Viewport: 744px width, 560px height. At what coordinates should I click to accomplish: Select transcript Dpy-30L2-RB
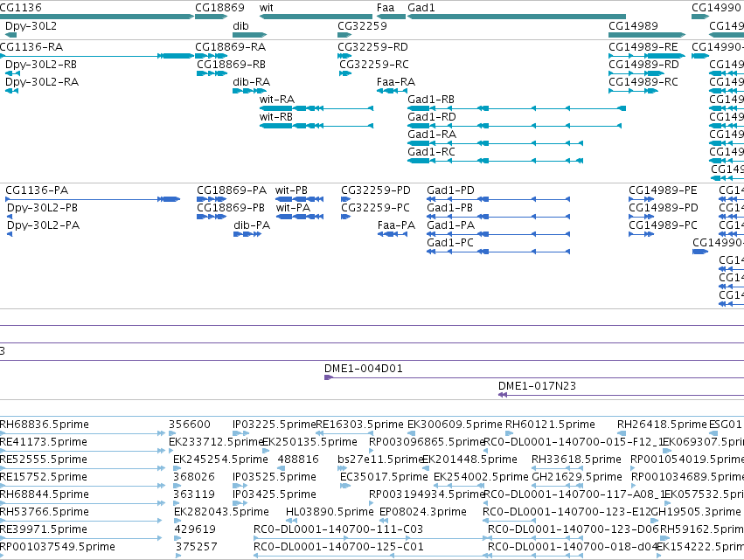tap(13, 73)
